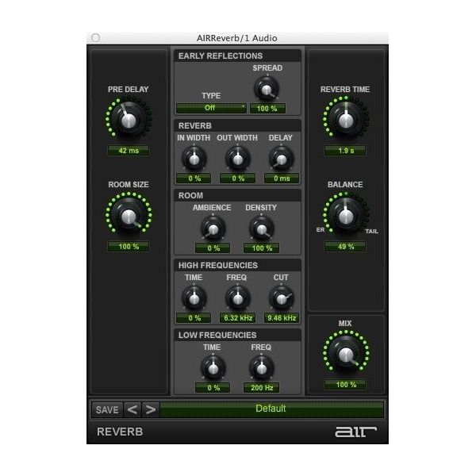This screenshot has width=476, height=476.
Task: Click the Mix knob
Action: coord(346,353)
